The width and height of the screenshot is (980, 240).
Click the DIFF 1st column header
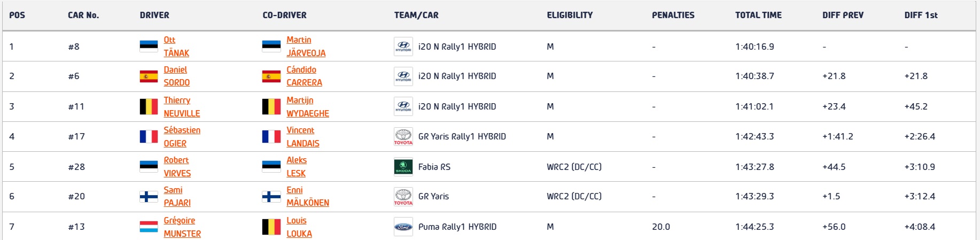coord(921,15)
